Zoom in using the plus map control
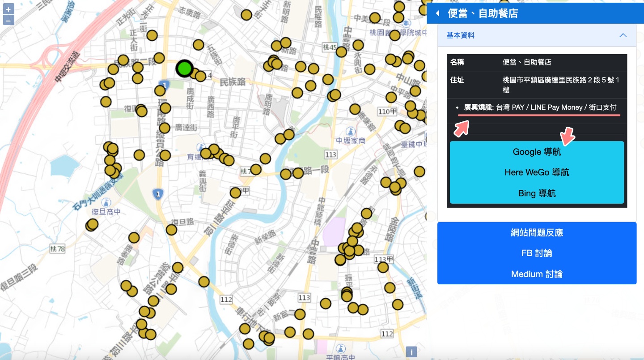Screen dimensions: 644x360 [x=8, y=8]
